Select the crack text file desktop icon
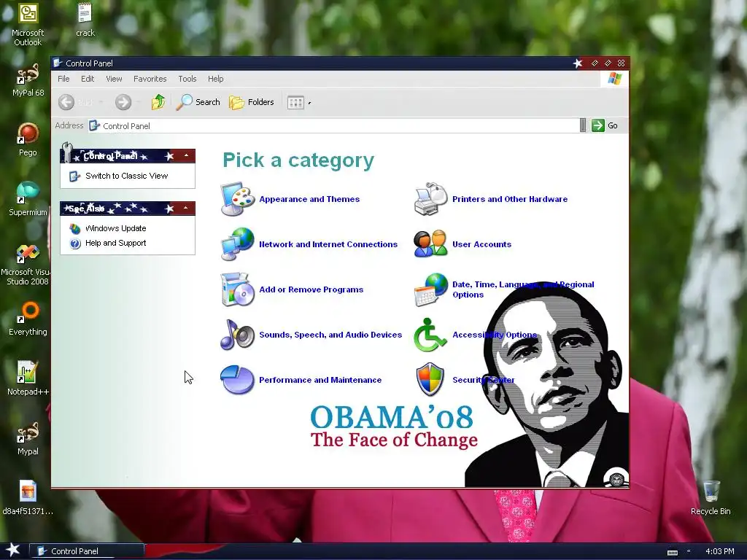The height and width of the screenshot is (560, 747). point(85,20)
